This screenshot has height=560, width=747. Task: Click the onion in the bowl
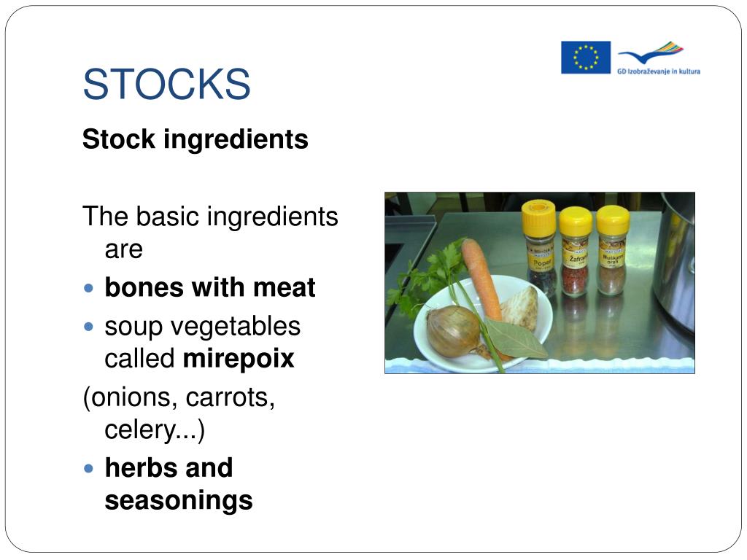click(453, 332)
